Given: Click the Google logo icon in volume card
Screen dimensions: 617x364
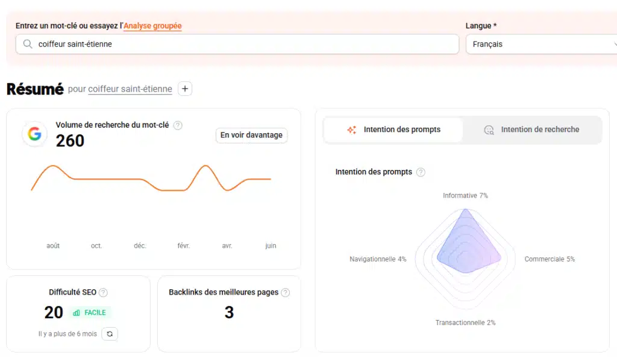Looking at the screenshot, I should click(34, 134).
